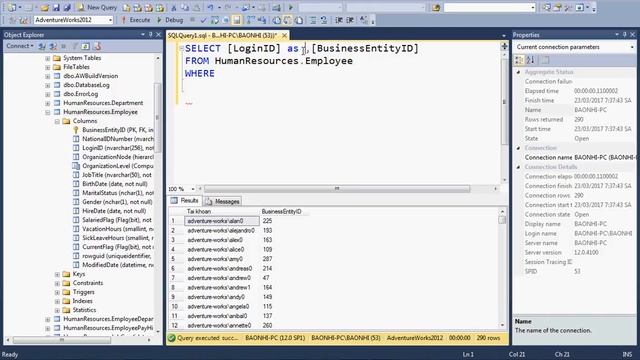
Task: Switch to the Results tab
Action: click(x=185, y=201)
